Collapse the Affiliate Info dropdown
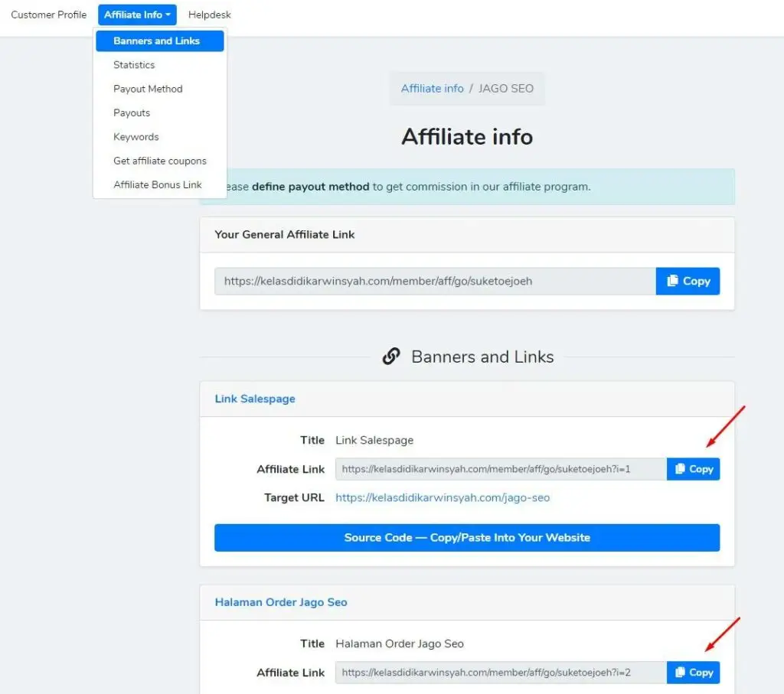The height and width of the screenshot is (694, 784). [x=137, y=15]
